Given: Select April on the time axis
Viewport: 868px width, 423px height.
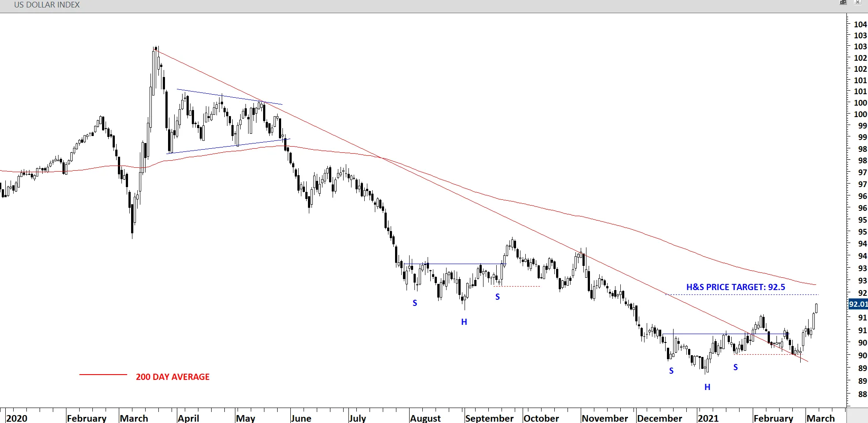Looking at the screenshot, I should pos(188,418).
